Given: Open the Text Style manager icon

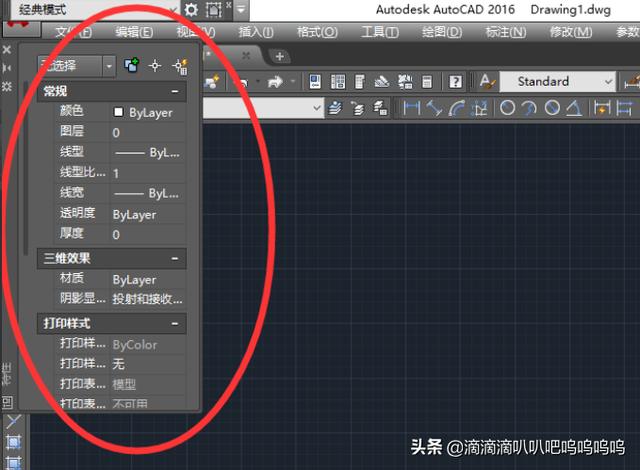Looking at the screenshot, I should 487,82.
